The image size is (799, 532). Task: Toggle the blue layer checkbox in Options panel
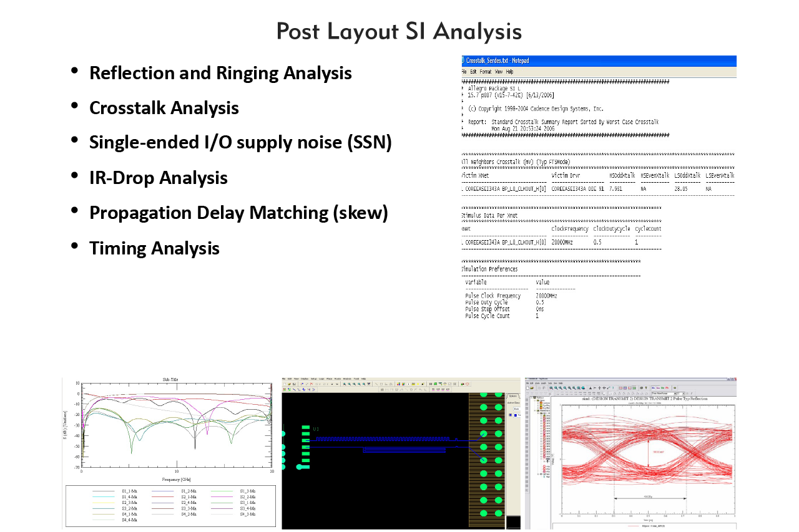pos(511,415)
